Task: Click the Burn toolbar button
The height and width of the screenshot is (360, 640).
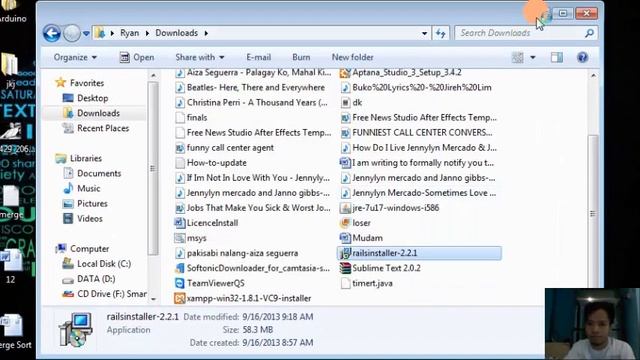Action: [301, 58]
